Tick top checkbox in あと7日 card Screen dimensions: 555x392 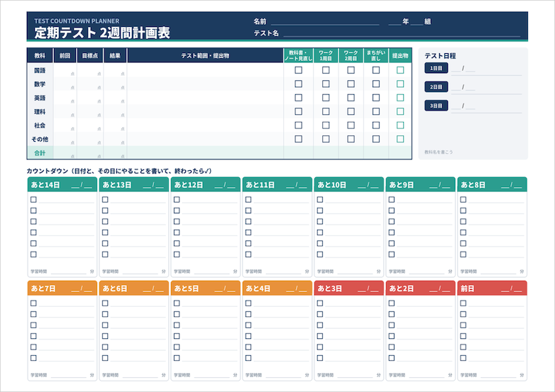point(33,303)
